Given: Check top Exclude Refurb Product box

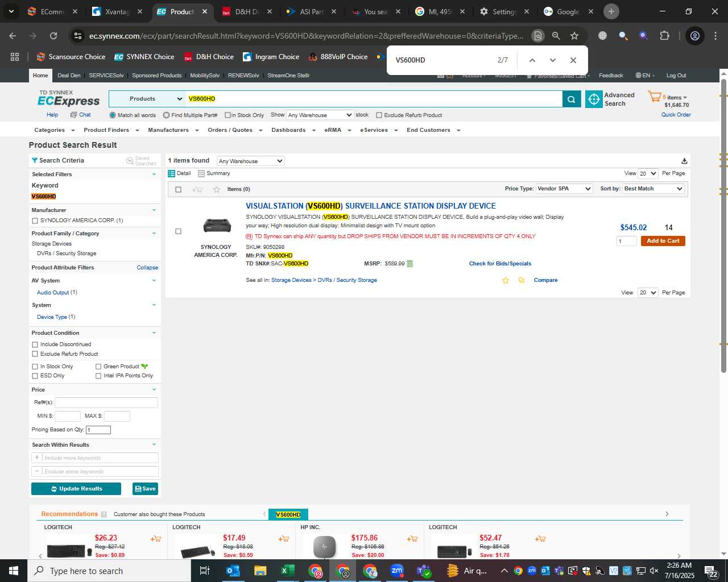Looking at the screenshot, I should (x=379, y=115).
